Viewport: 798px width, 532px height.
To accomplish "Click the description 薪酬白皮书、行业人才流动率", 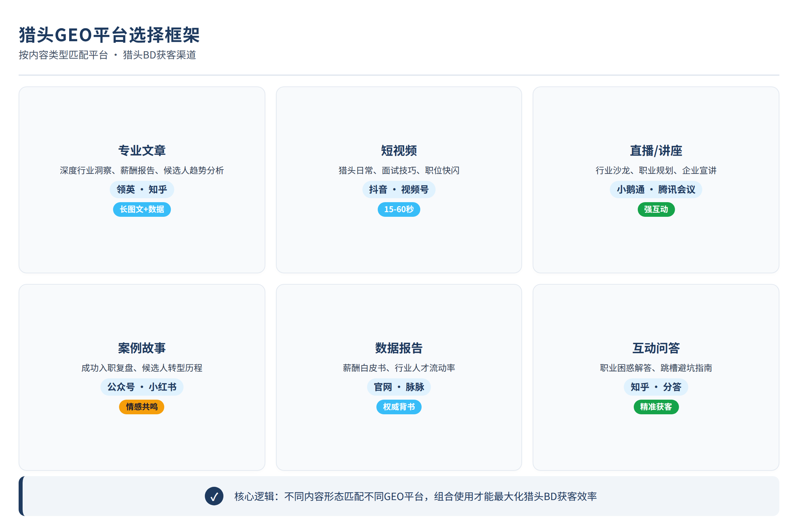I will pyautogui.click(x=399, y=368).
